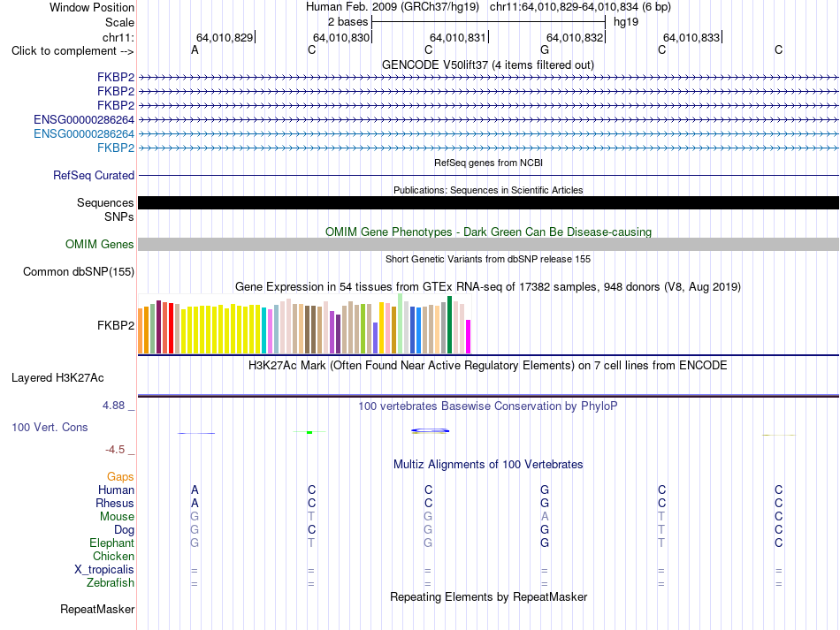
Task: Select the 'Dog' species label
Action: (x=124, y=530)
